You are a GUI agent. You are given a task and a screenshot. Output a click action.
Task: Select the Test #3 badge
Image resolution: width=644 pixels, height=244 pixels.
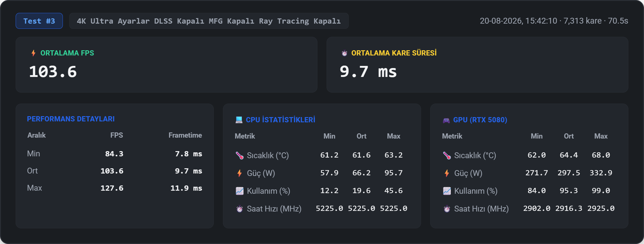tap(39, 21)
